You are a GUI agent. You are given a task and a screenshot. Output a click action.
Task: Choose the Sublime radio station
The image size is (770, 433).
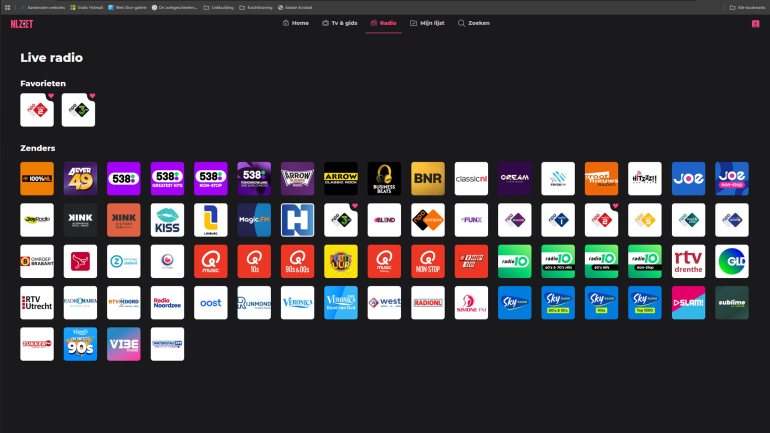click(731, 302)
